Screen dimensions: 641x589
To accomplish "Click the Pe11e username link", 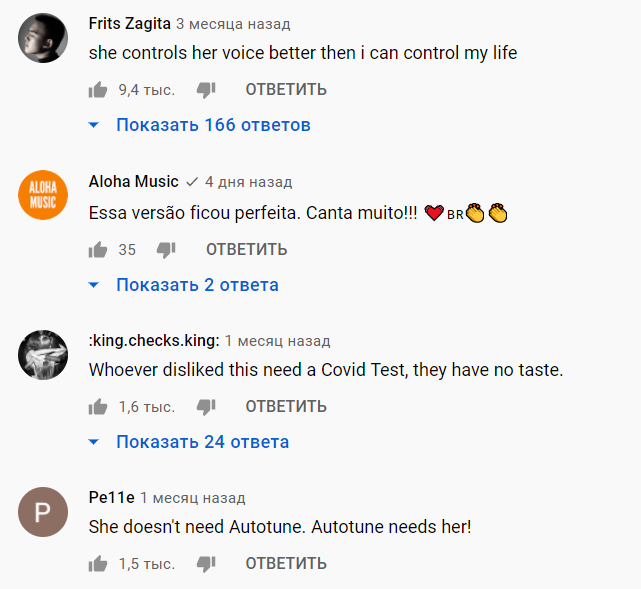I will tap(111, 497).
